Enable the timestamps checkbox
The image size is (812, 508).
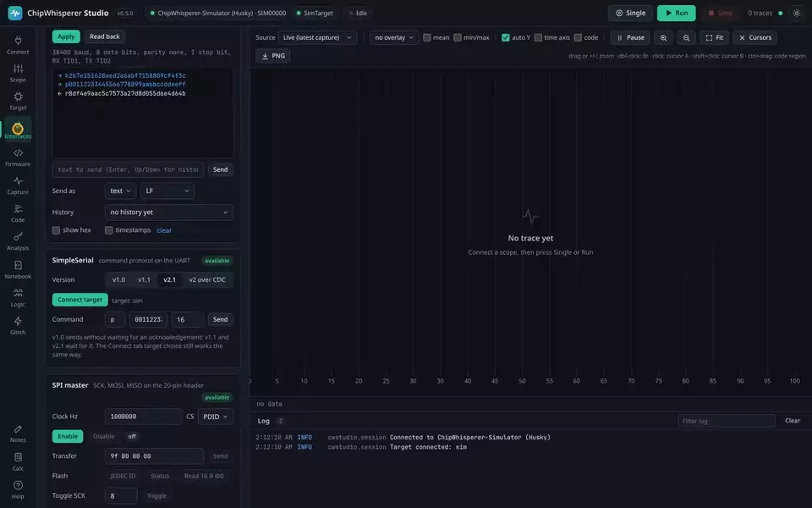point(109,230)
